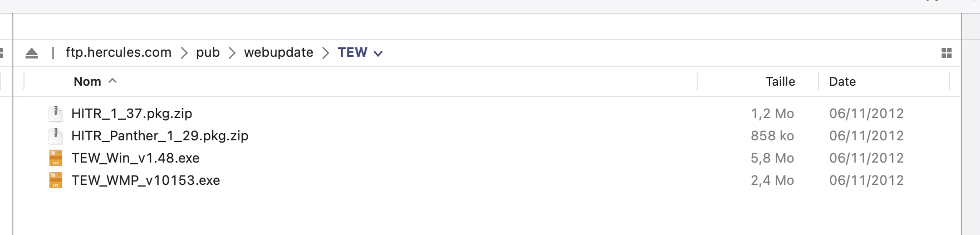Click the eject icon in path bar

[x=32, y=53]
